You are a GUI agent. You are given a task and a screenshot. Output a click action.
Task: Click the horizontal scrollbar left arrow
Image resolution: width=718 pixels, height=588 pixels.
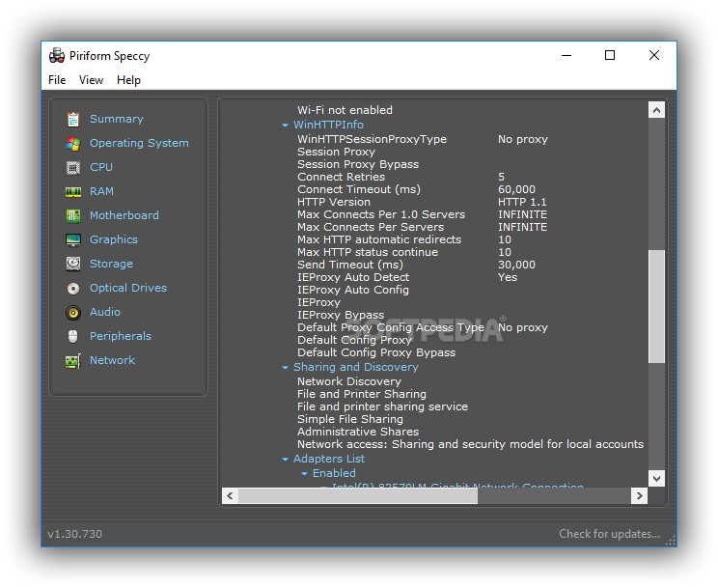pyautogui.click(x=230, y=496)
